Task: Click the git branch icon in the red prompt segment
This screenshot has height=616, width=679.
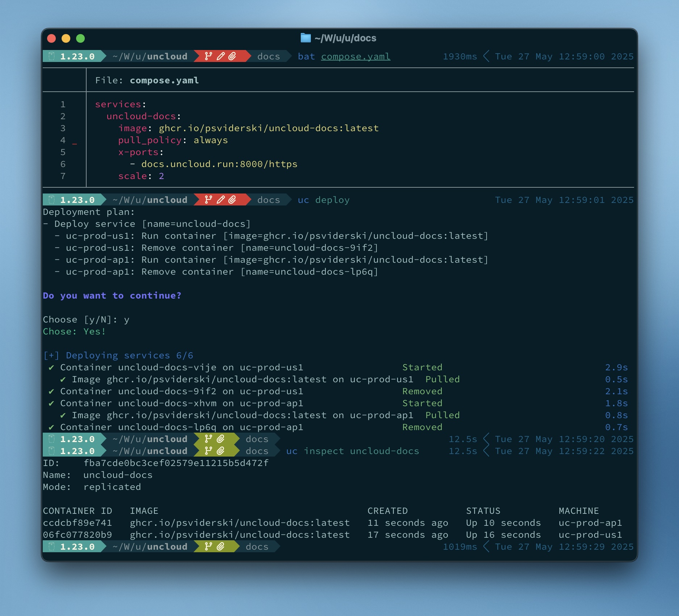Action: 207,56
